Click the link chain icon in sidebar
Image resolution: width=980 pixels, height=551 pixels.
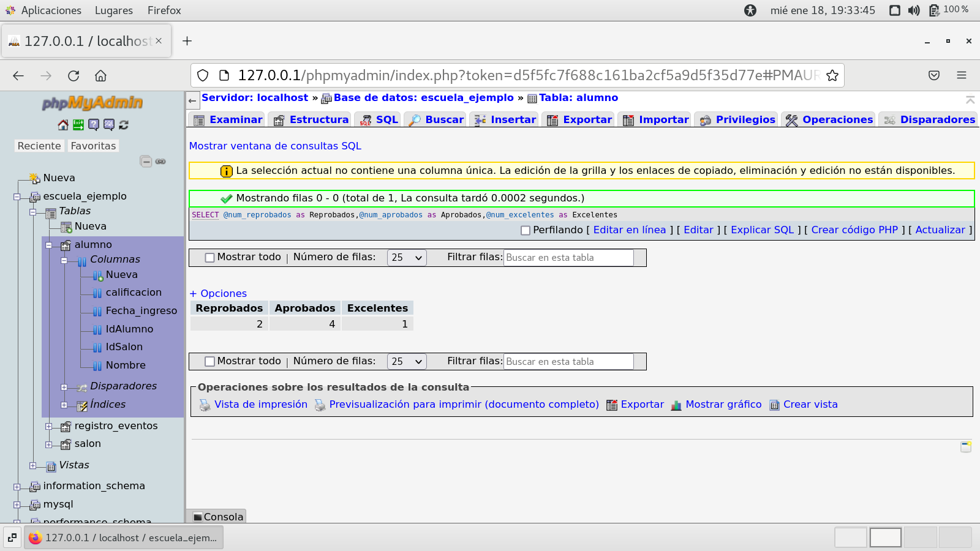point(160,162)
